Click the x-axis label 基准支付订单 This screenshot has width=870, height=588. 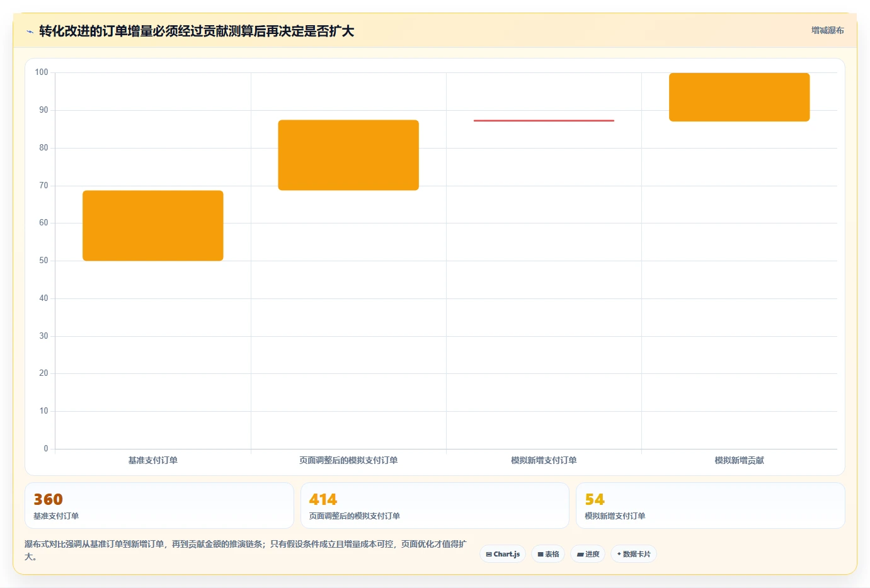(153, 460)
